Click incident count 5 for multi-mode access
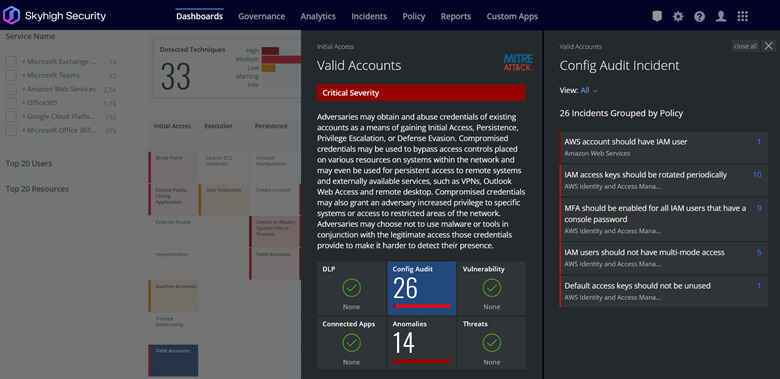This screenshot has height=379, width=780. click(x=759, y=252)
